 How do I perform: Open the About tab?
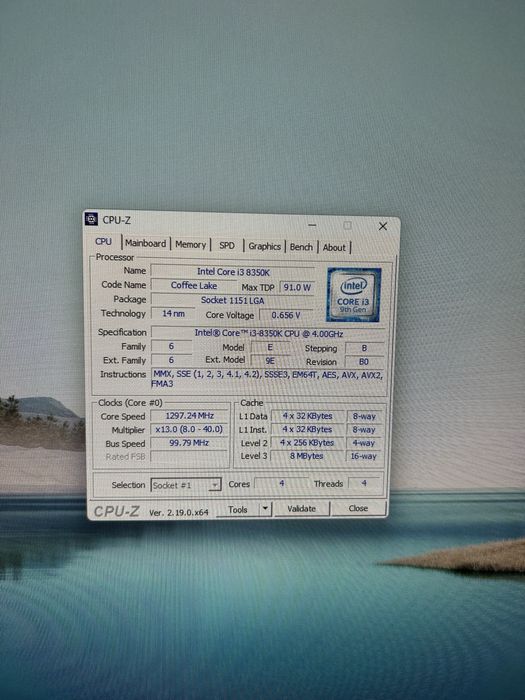334,247
